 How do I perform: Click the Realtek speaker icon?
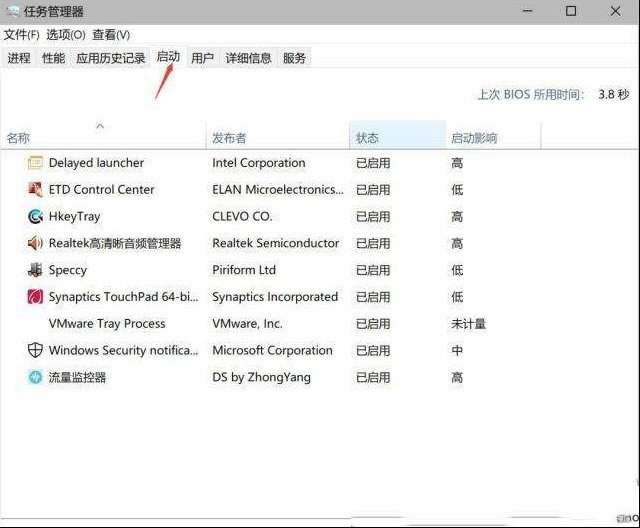[35, 244]
